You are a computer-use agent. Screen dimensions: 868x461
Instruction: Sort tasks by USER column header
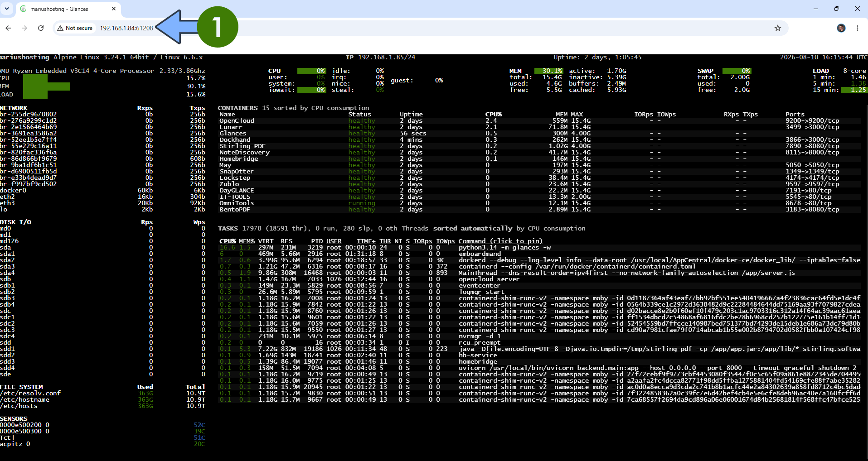334,241
